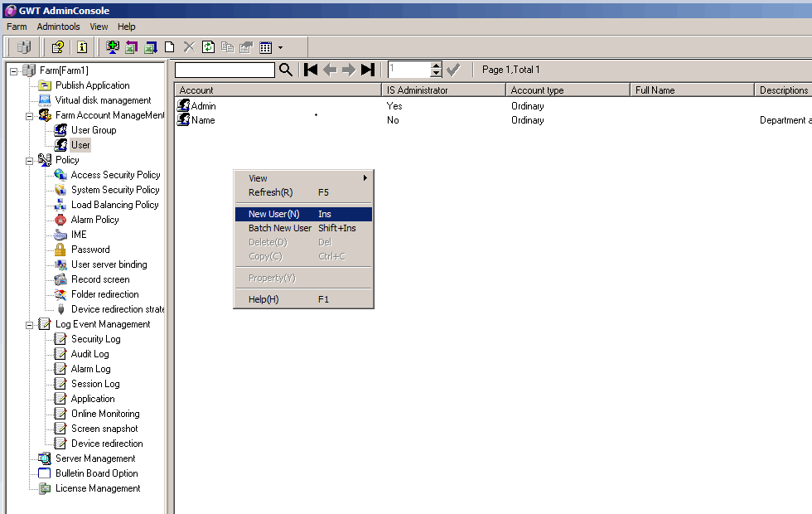The image size is (812, 514).
Task: Open the Admintools menu
Action: [x=58, y=27]
